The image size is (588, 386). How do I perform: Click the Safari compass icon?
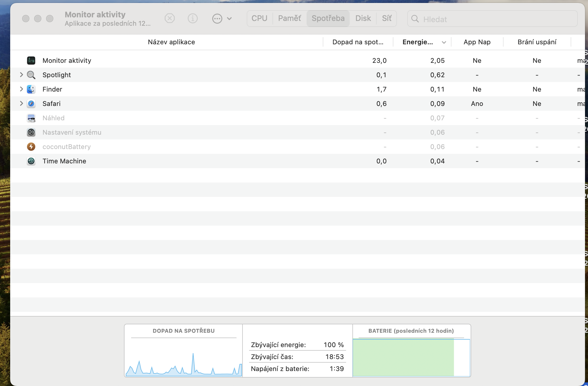pyautogui.click(x=31, y=104)
